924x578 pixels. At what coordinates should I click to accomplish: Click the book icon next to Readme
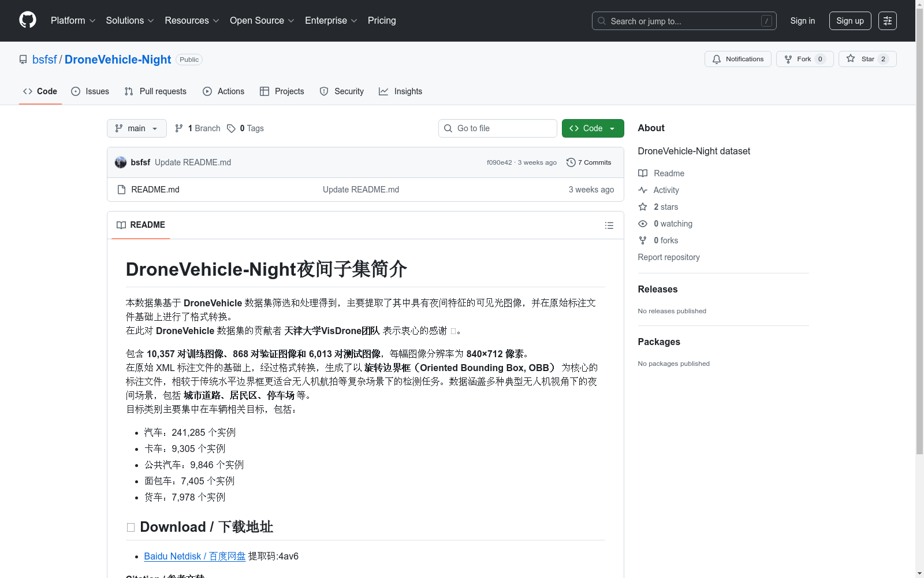coord(643,173)
